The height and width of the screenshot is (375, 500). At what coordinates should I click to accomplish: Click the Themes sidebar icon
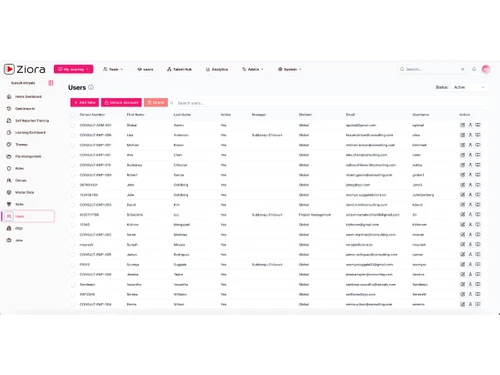point(9,145)
